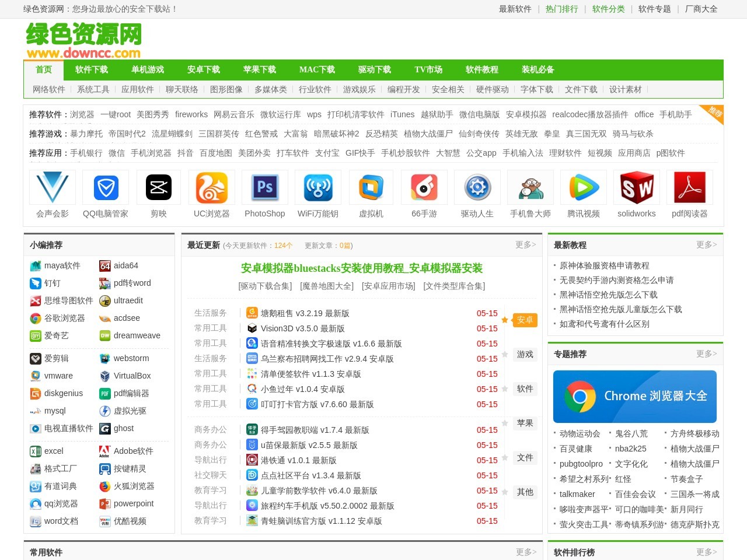Open the 剪映 icon

point(159,188)
